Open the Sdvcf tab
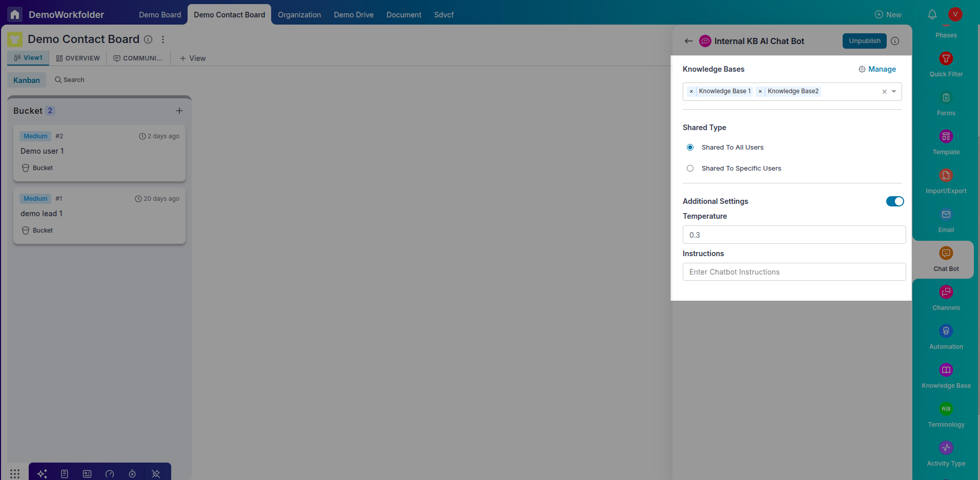The height and width of the screenshot is (480, 980). 444,15
